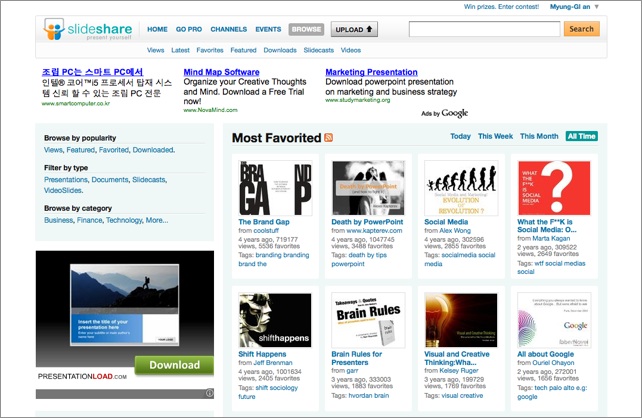Image resolution: width=642 pixels, height=418 pixels.
Task: Open author Marta Kagan profile link
Action: coord(551,238)
